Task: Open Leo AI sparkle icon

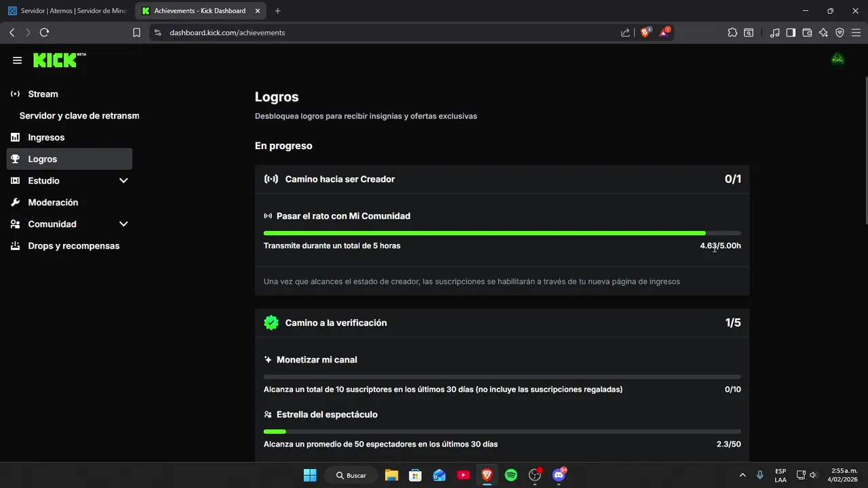Action: coord(823,33)
